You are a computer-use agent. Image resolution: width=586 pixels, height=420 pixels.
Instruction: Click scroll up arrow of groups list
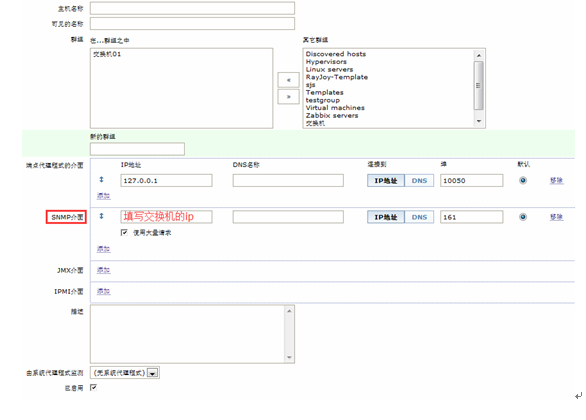click(x=478, y=56)
